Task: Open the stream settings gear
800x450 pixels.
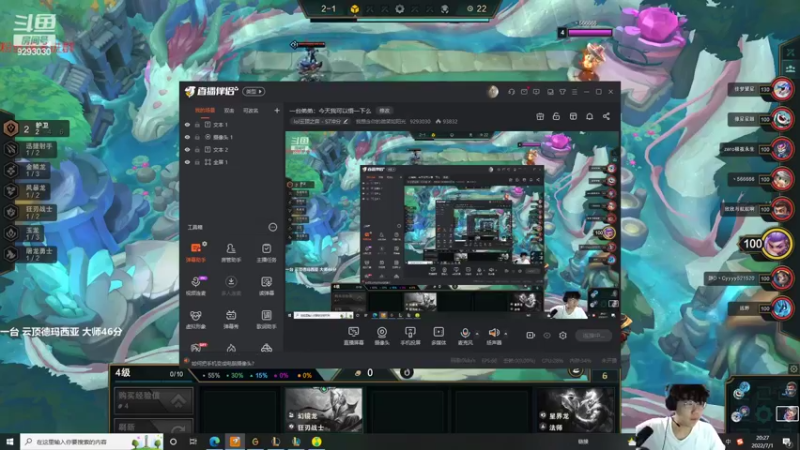Action: tap(563, 335)
